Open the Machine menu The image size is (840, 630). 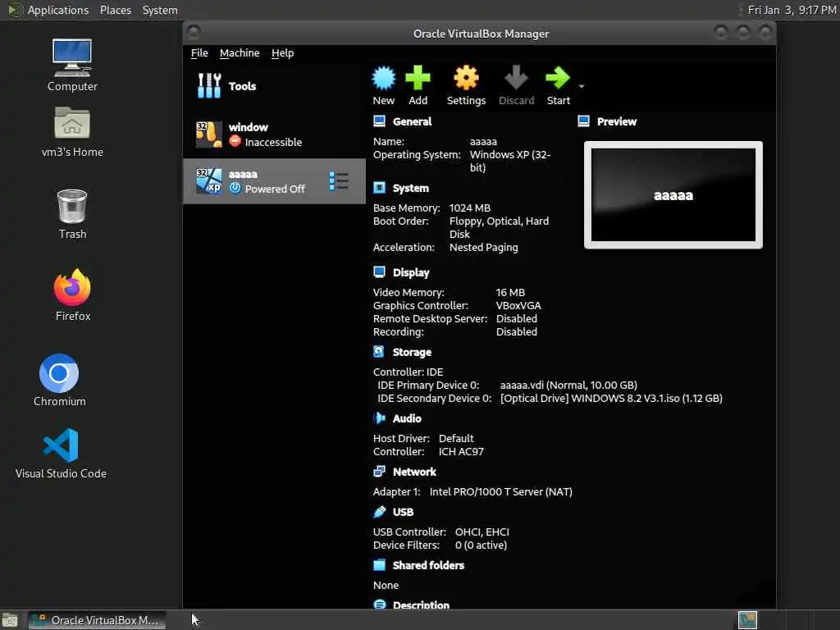click(240, 53)
